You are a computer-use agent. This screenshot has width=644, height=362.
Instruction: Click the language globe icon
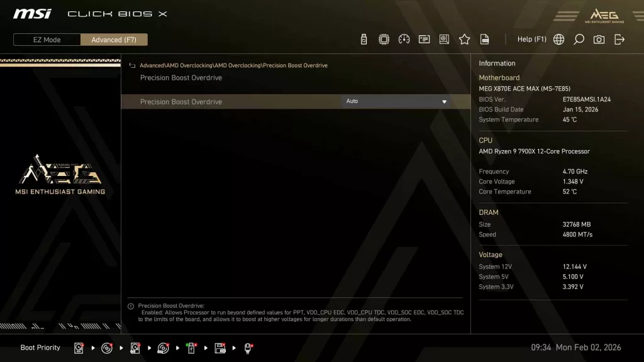coord(558,39)
